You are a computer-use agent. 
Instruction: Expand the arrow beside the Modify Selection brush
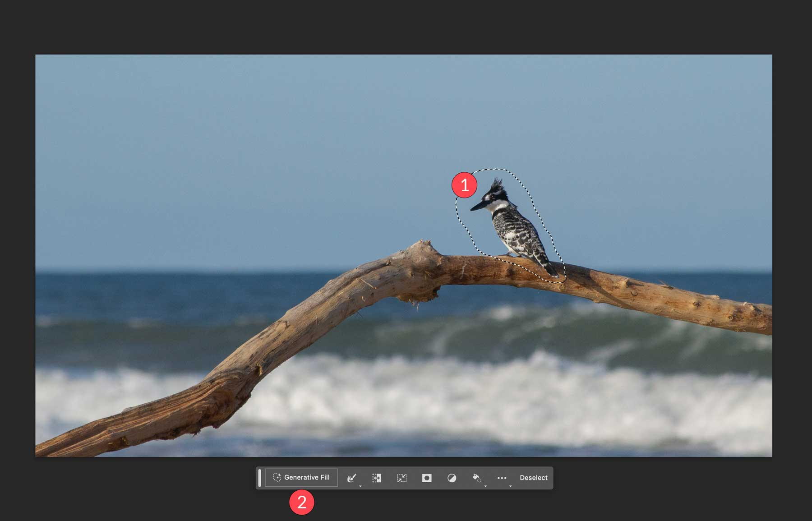coord(360,486)
